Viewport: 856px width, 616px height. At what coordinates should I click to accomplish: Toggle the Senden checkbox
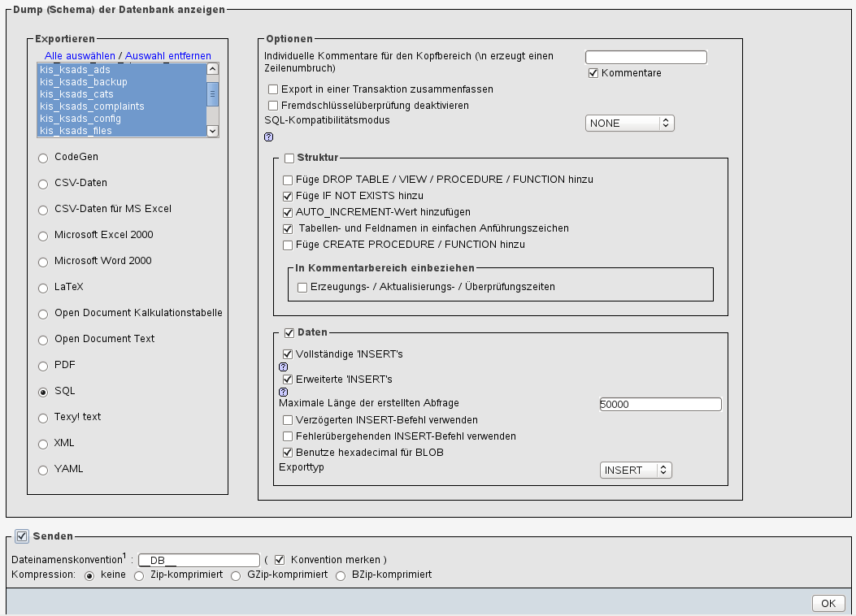coord(22,536)
